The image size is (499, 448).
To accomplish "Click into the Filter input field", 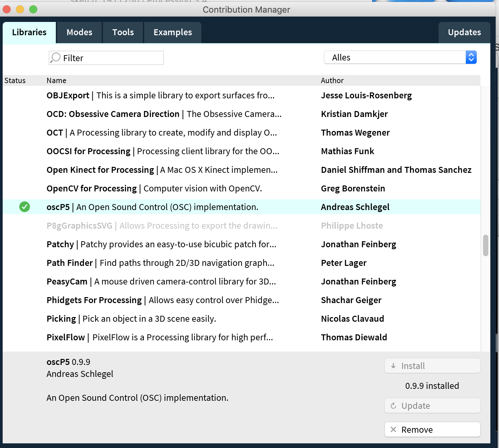I will coord(106,58).
